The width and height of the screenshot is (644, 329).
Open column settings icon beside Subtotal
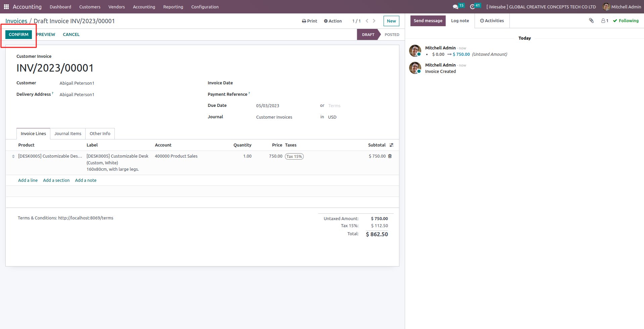pyautogui.click(x=391, y=145)
